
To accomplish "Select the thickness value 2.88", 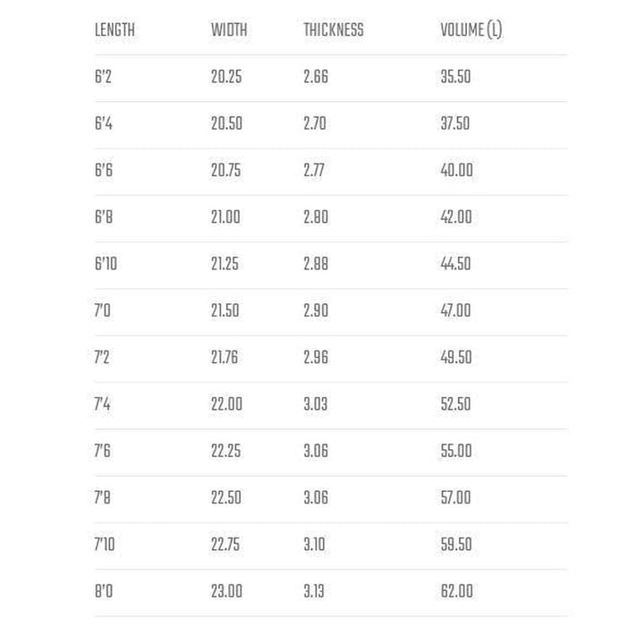I will (316, 264).
